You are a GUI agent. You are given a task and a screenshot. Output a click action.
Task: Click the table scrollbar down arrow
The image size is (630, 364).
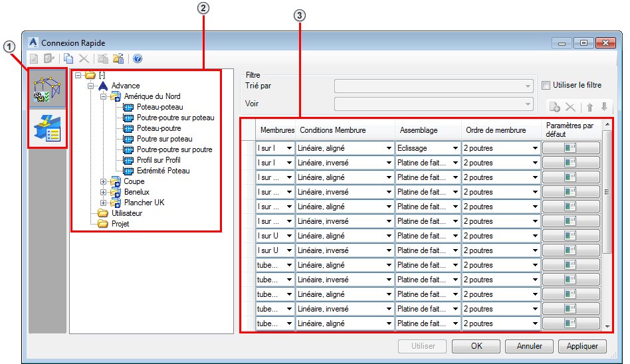(607, 327)
